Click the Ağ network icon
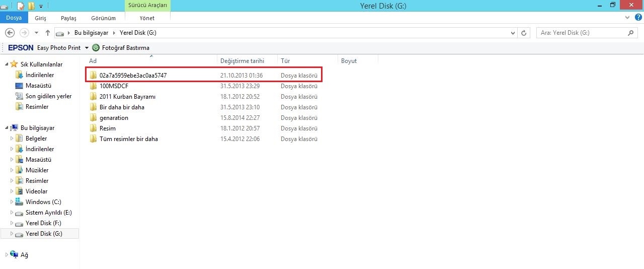The height and width of the screenshot is (269, 644). coord(14,254)
